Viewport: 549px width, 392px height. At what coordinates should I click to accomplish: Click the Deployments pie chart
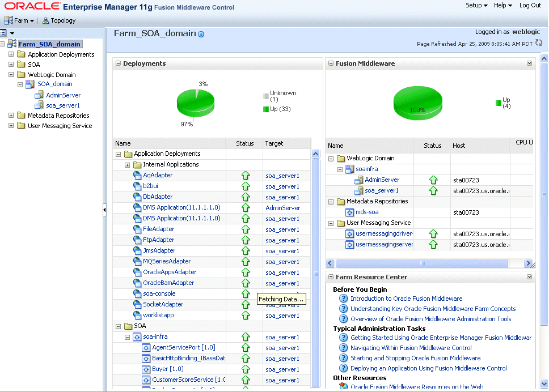(x=195, y=103)
